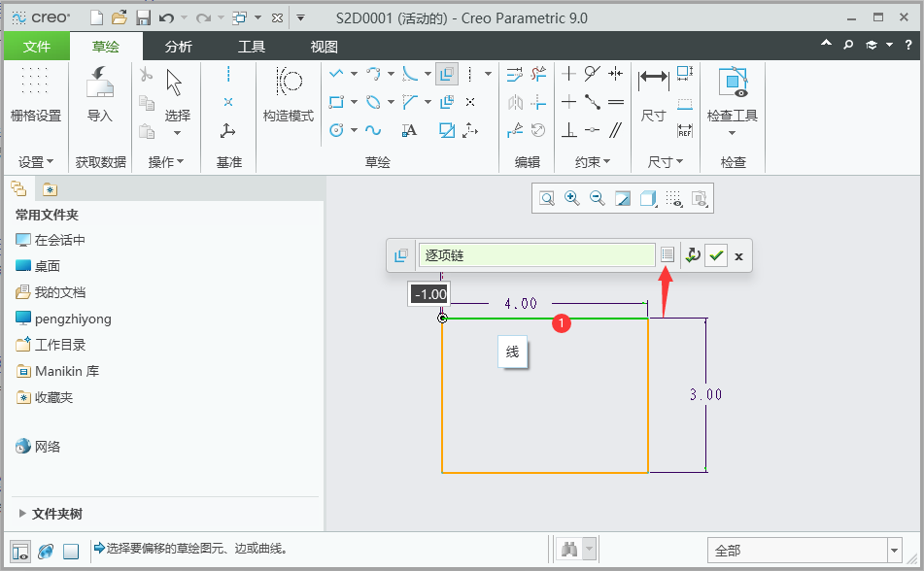Click the Corner trim tool
This screenshot has height=571, width=924.
[538, 102]
